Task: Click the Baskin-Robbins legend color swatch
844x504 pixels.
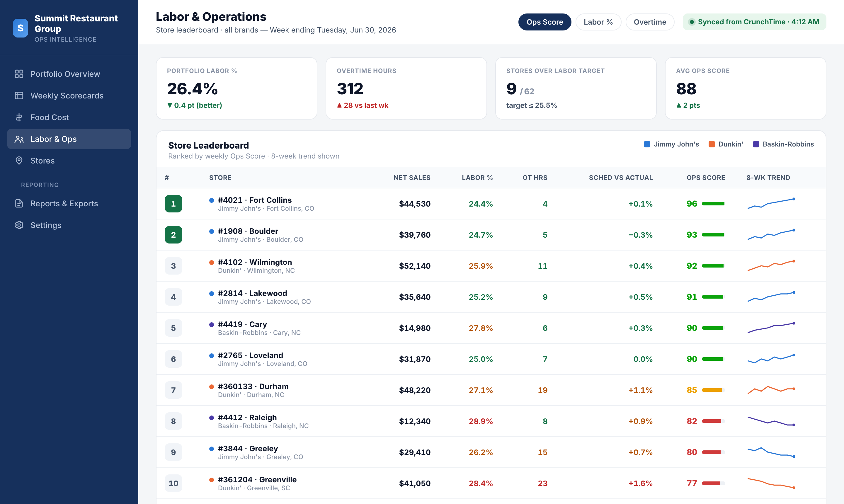Action: (x=756, y=144)
